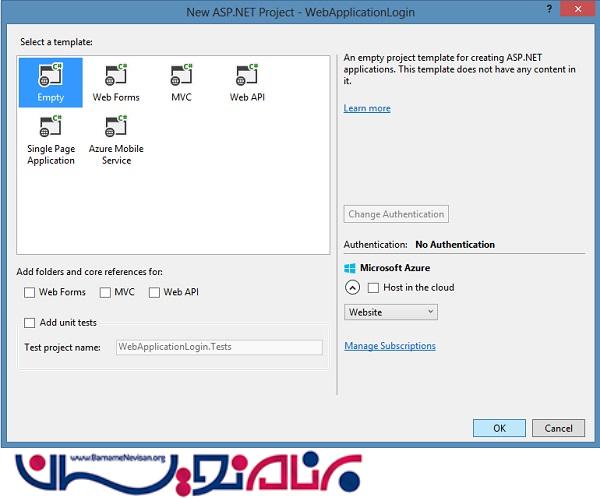Collapse the Microsoft Azure section chevron
This screenshot has width=600, height=498.
(352, 287)
